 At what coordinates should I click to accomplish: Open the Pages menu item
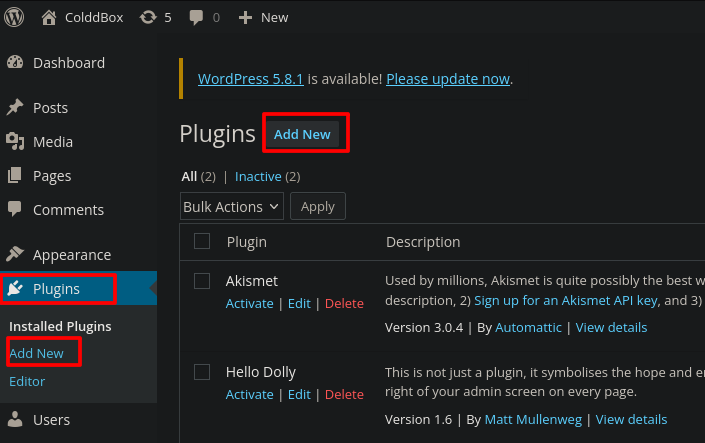[52, 176]
